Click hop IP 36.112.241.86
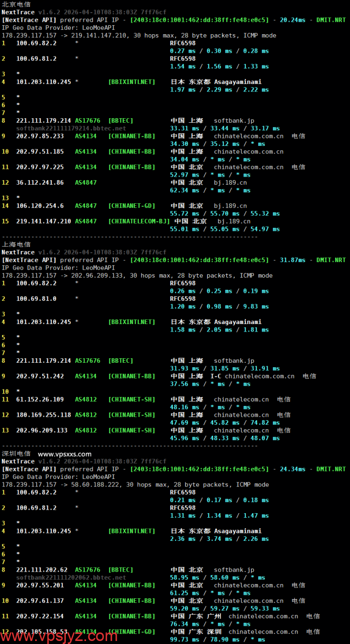The width and height of the screenshot is (350, 644). (40, 183)
